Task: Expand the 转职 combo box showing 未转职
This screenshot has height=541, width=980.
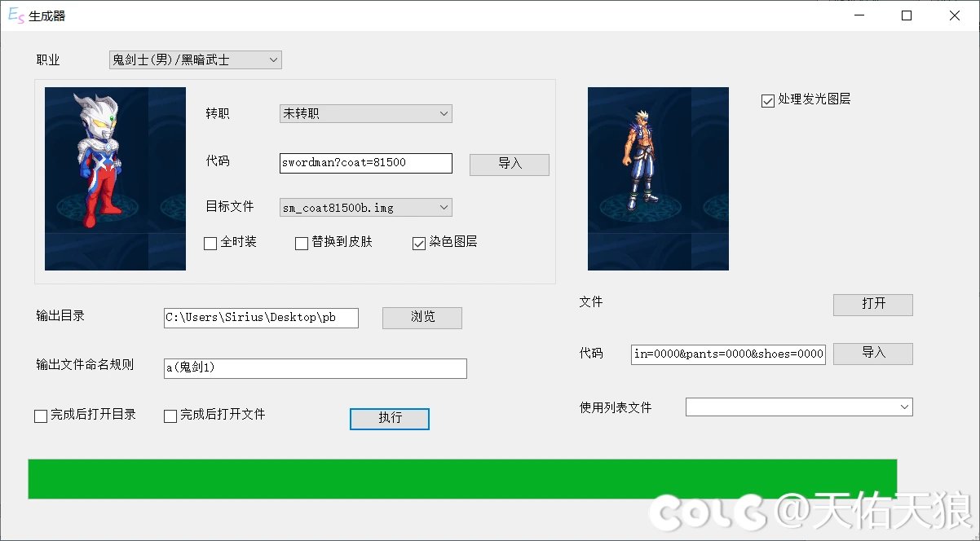Action: 365,114
